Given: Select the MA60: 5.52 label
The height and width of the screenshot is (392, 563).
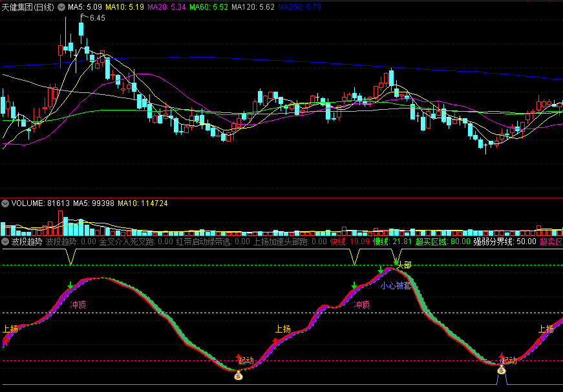Looking at the screenshot, I should (209, 7).
